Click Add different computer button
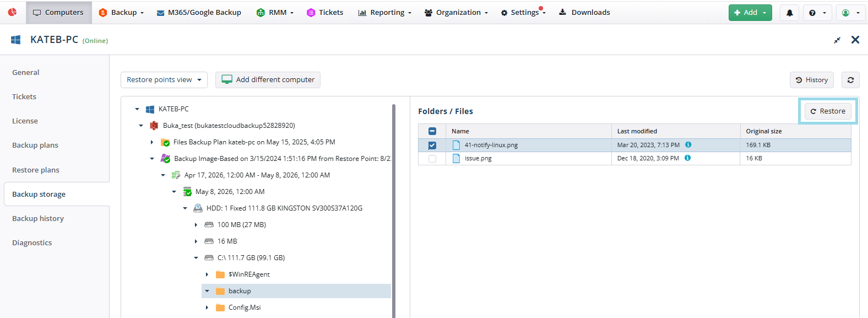Image resolution: width=868 pixels, height=318 pixels. (x=268, y=80)
